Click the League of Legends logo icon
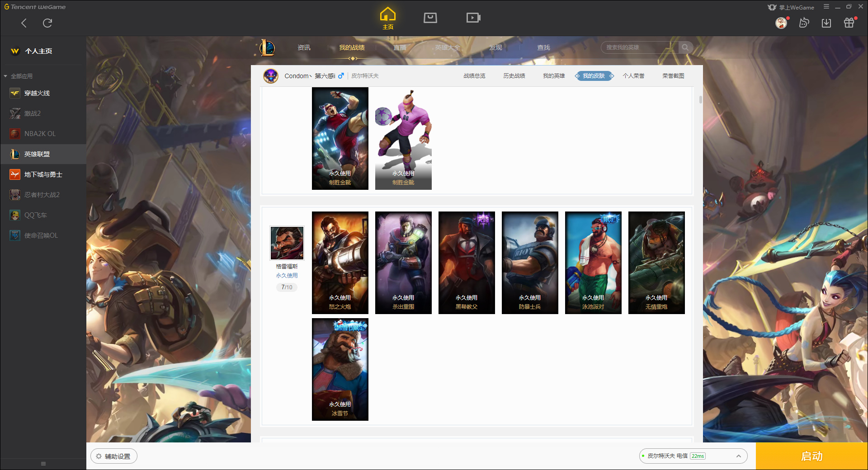The height and width of the screenshot is (470, 868). point(267,47)
